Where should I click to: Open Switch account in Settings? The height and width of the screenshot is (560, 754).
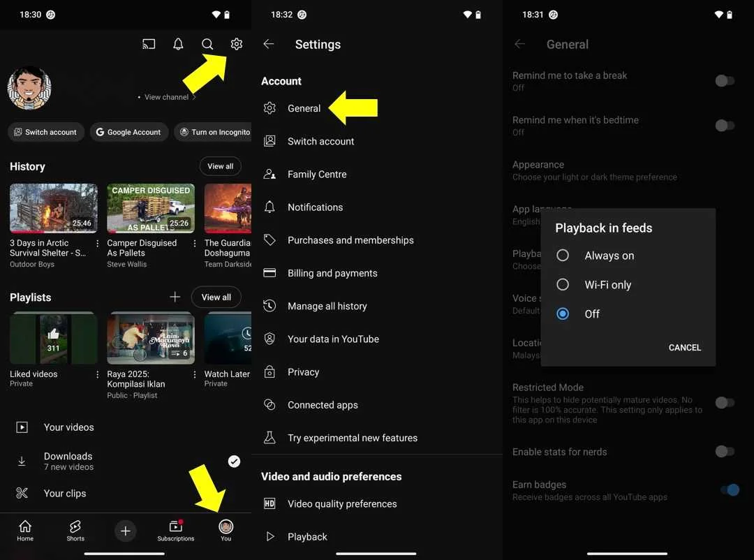[377, 142]
